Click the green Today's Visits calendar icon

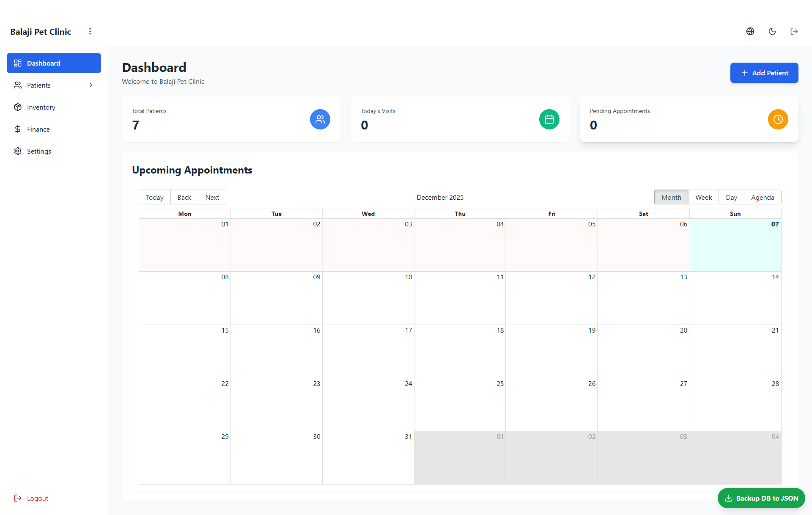point(549,119)
